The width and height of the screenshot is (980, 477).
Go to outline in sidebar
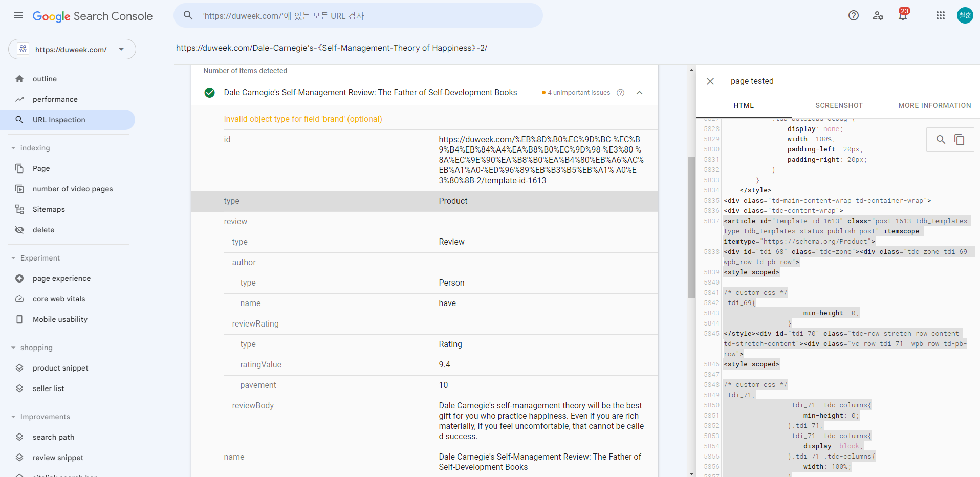pos(68,79)
